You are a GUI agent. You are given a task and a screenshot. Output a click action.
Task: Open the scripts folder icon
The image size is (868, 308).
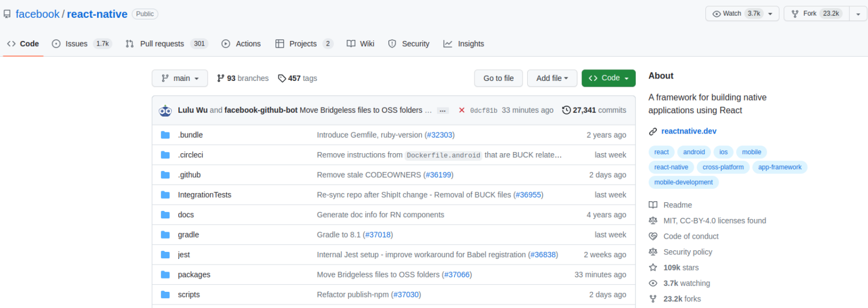[x=165, y=295]
